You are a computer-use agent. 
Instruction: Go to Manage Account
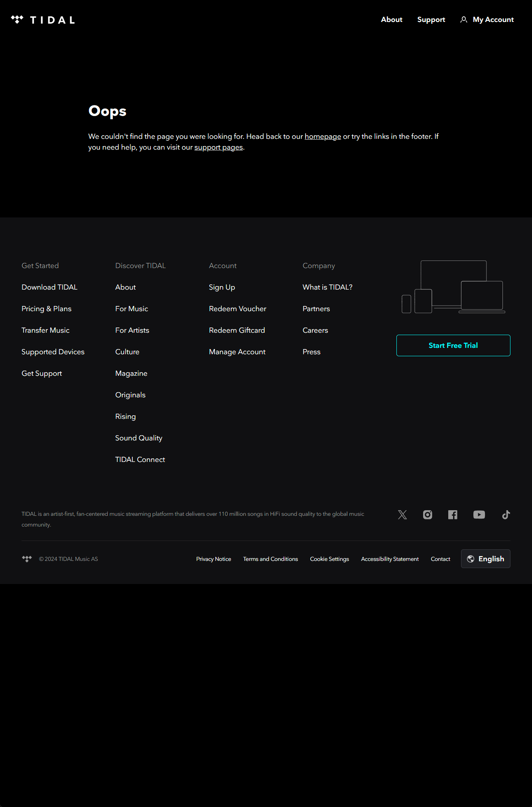tap(237, 352)
